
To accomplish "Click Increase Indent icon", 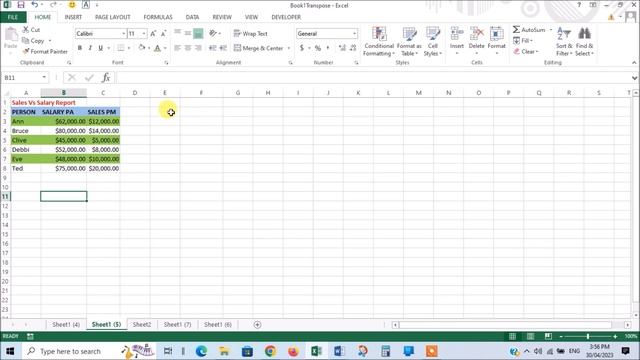I will point(223,48).
